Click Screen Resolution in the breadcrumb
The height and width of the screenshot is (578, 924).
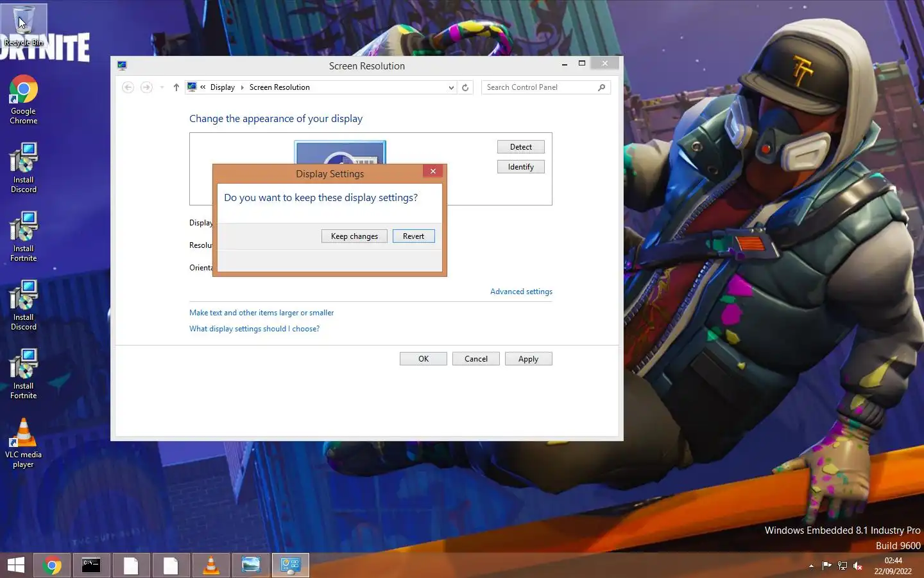(x=279, y=87)
